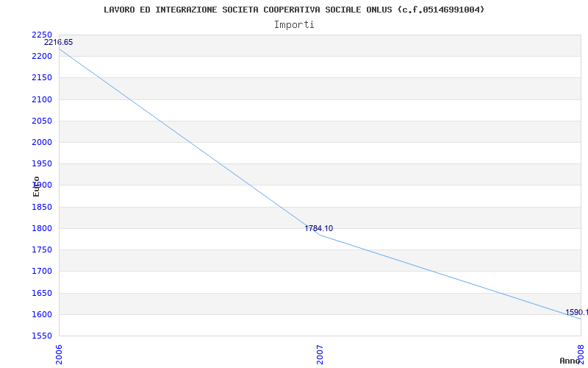Image resolution: width=588 pixels, height=368 pixels.
Task: Click the 2006 x-axis year label
Action: (x=59, y=355)
